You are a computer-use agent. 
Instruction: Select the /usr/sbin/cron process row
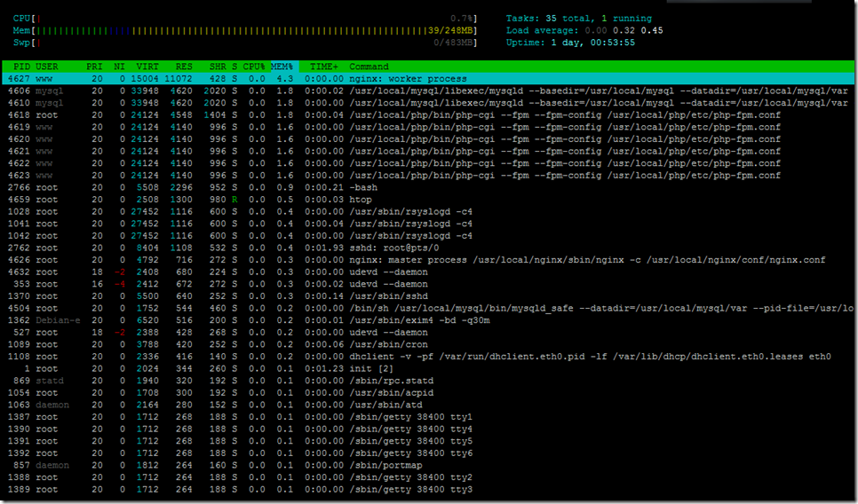(x=428, y=344)
